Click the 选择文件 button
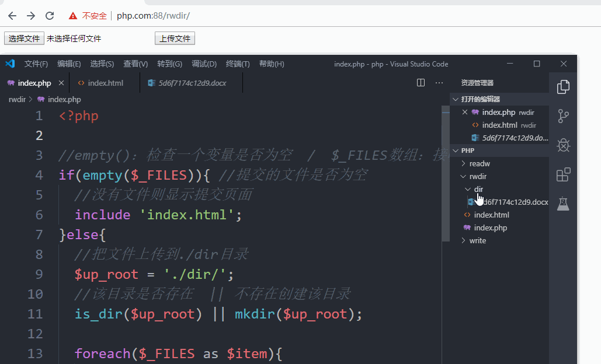601x364 pixels. click(23, 38)
